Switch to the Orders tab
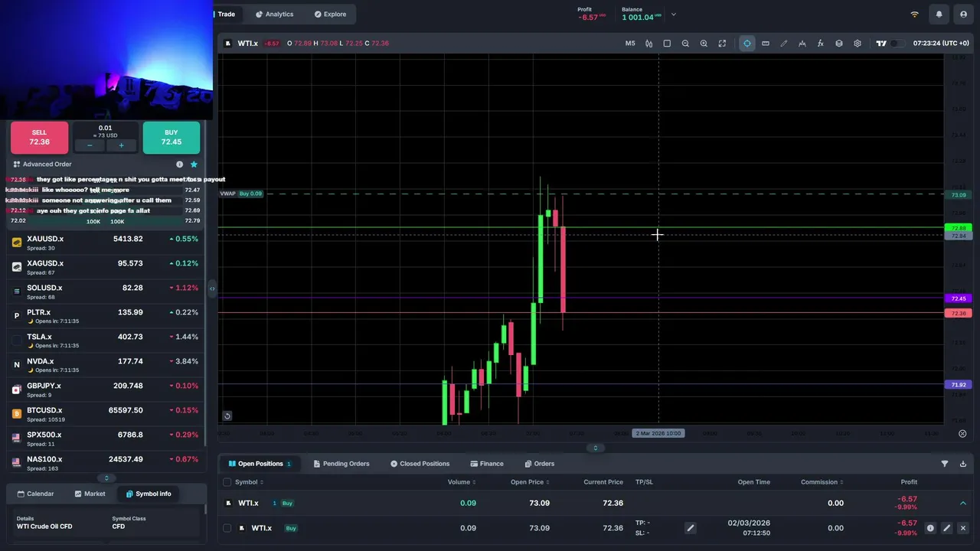Image resolution: width=980 pixels, height=551 pixels. point(540,464)
